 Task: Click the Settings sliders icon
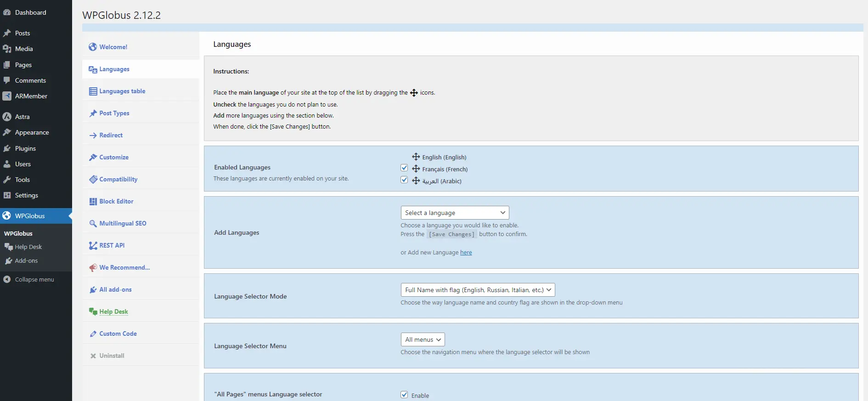coord(7,195)
